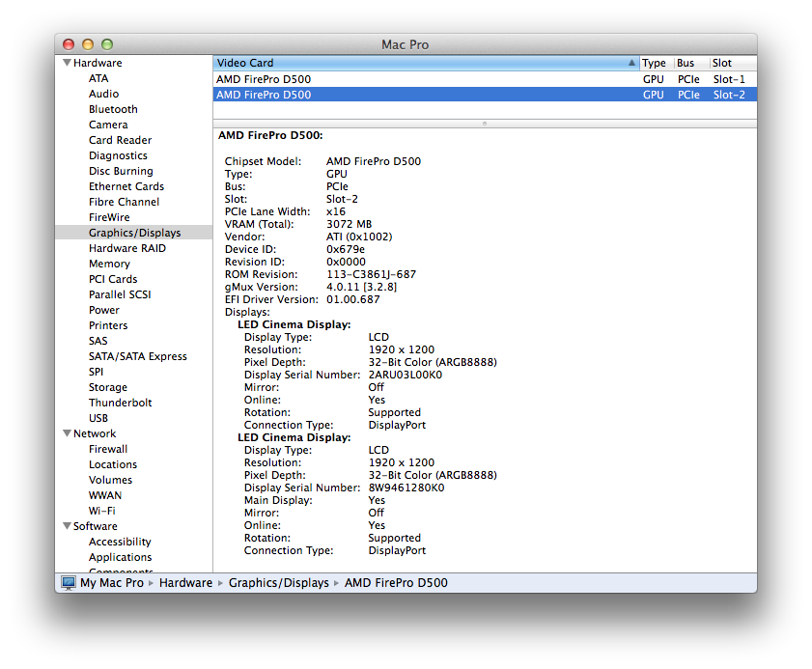Viewport: 812px width, 669px height.
Task: Select Wi-Fi under Network
Action: click(102, 511)
